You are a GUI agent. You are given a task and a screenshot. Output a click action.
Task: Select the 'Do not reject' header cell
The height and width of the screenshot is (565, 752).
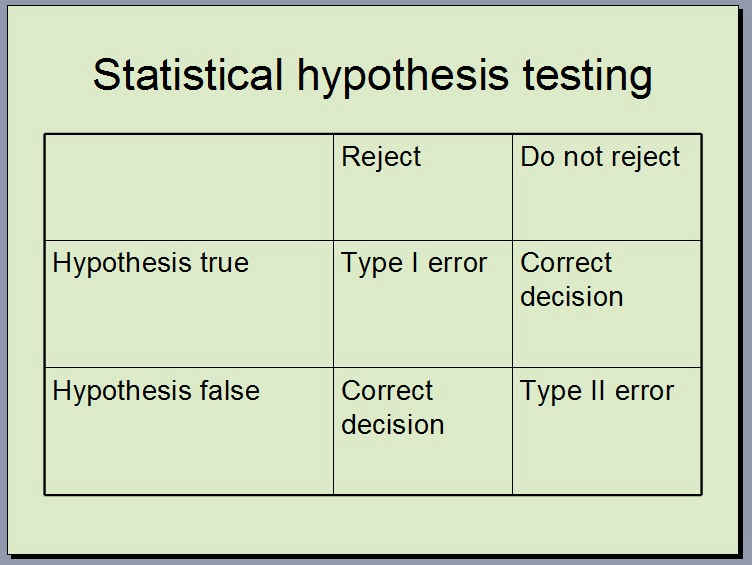click(x=607, y=187)
